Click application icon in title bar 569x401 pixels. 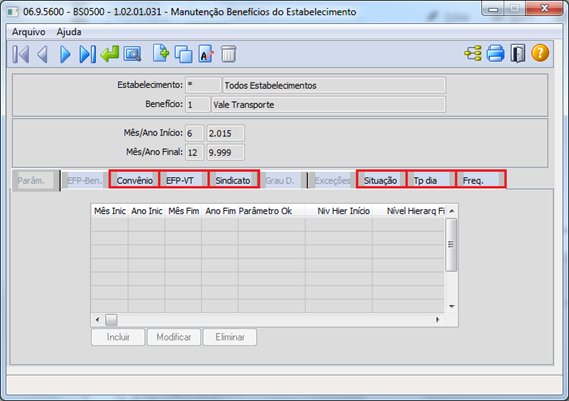tap(13, 12)
